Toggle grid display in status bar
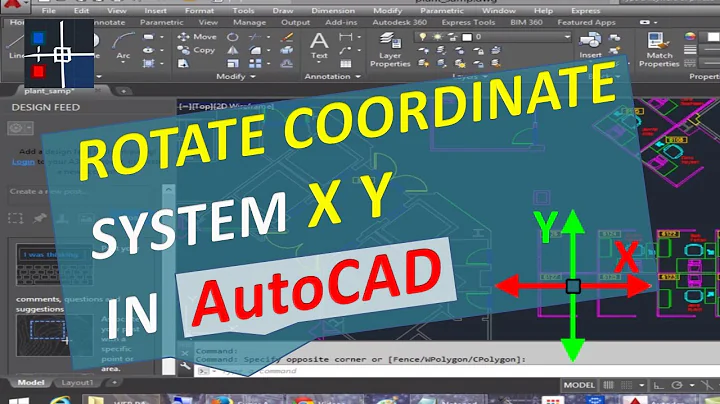This screenshot has height=404, width=720. [608, 385]
